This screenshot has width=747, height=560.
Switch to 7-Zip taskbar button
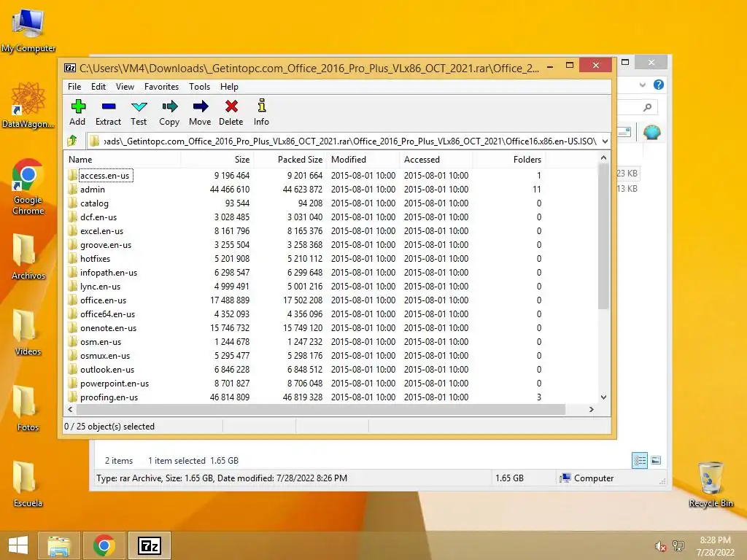point(150,545)
